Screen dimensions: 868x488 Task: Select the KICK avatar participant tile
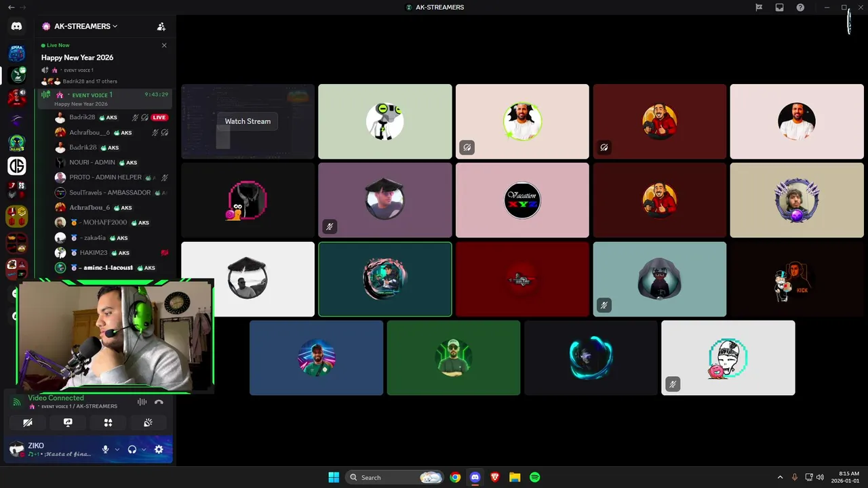click(797, 279)
